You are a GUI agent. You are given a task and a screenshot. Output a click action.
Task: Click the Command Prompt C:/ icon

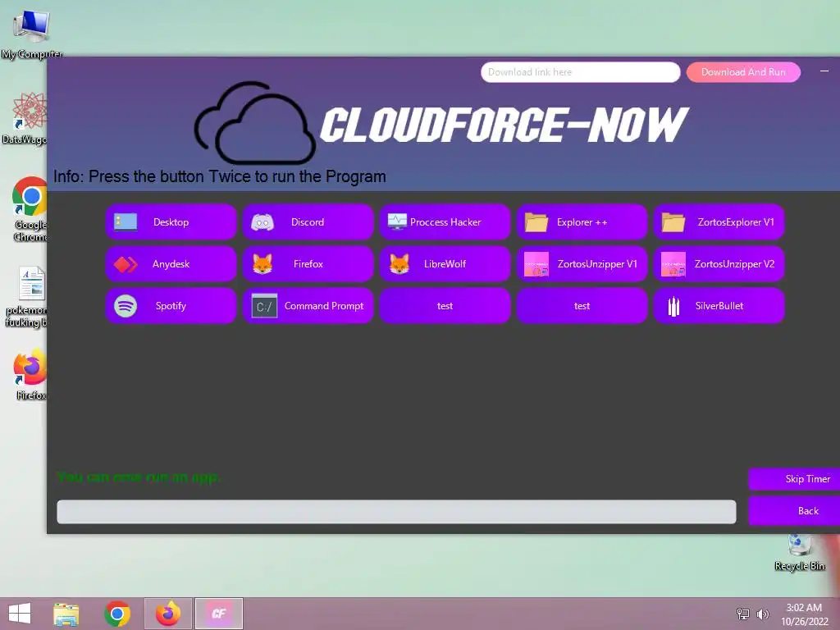(264, 306)
